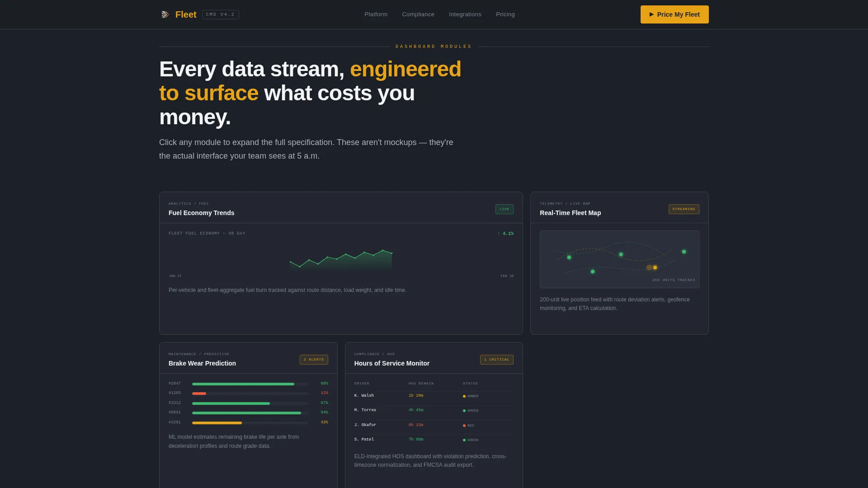Viewport: 868px width, 488px height.
Task: Open the Platform nav item
Action: [376, 14]
